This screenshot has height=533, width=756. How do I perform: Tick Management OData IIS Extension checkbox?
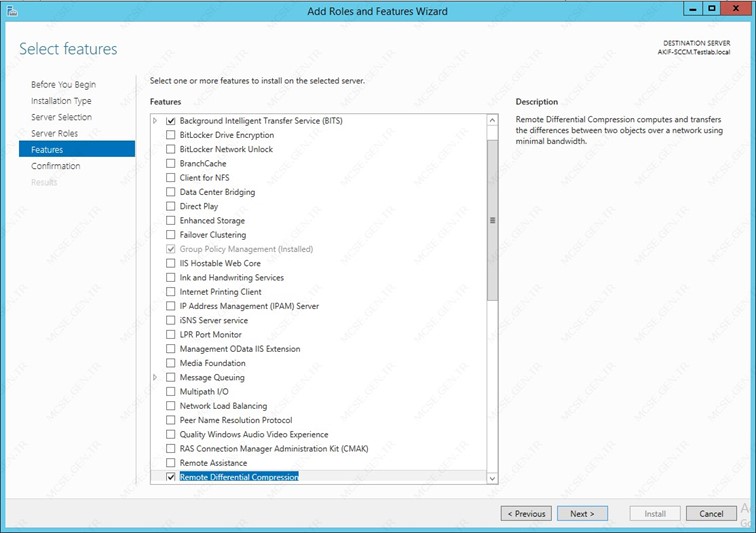(170, 349)
